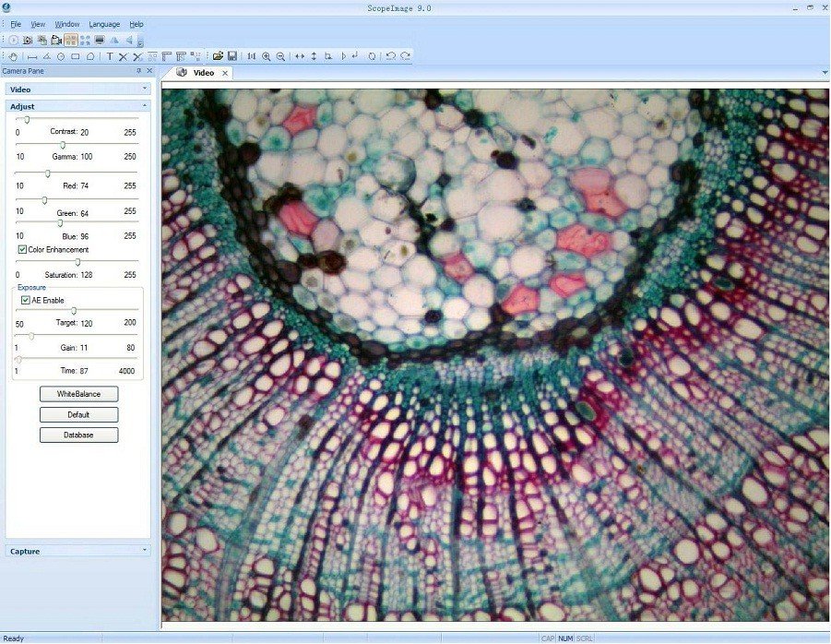Image resolution: width=831 pixels, height=644 pixels.
Task: Click the play video icon
Action: click(14, 41)
